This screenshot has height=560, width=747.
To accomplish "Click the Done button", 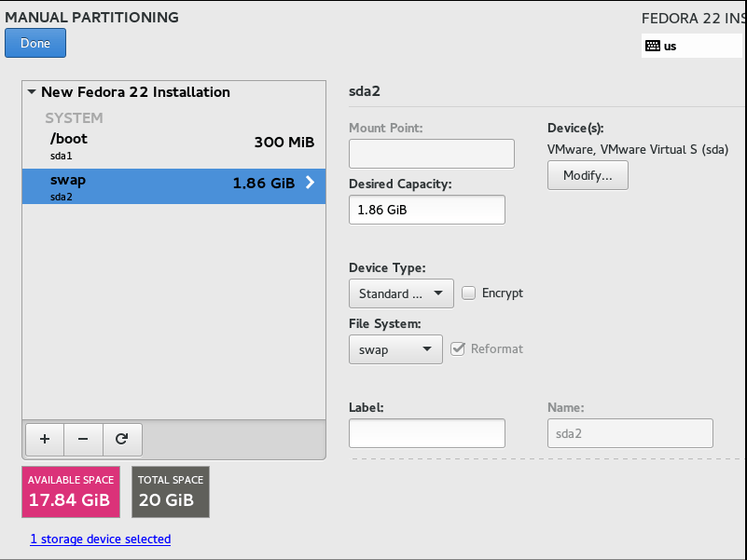I will click(35, 43).
